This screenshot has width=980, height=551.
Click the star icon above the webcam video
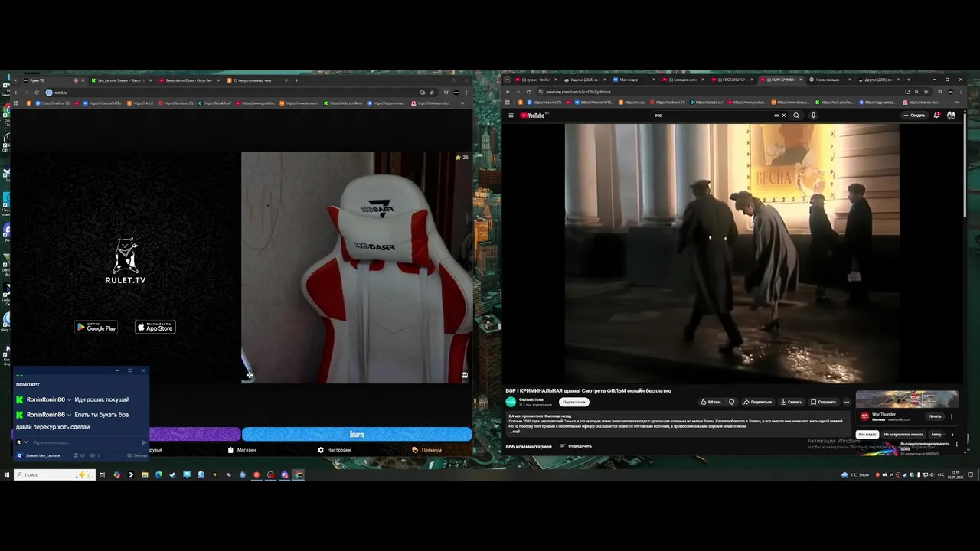tap(458, 157)
